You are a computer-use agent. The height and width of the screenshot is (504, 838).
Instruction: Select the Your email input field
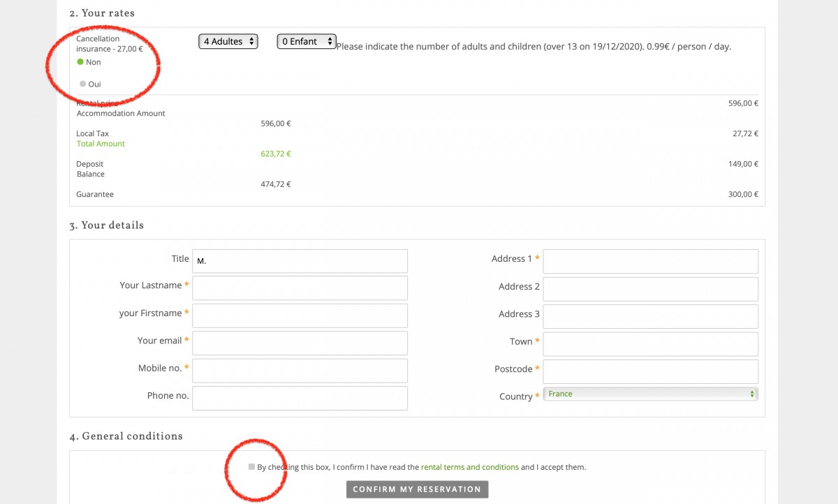[x=300, y=343]
